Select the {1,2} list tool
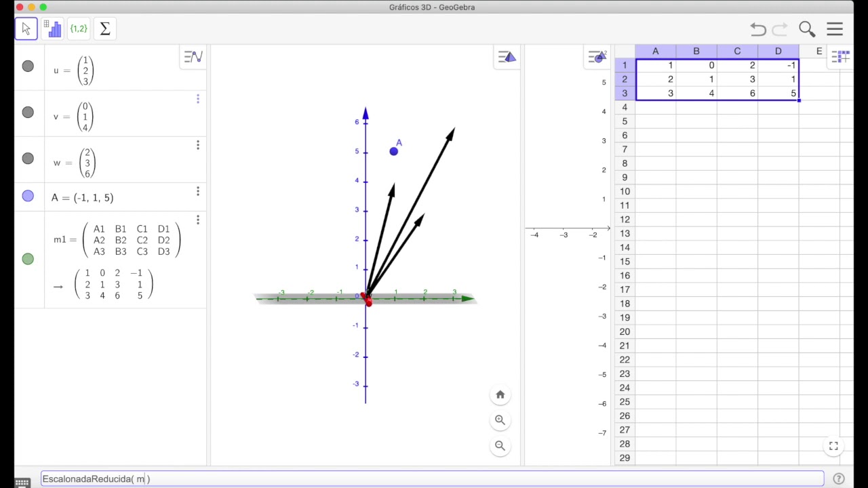 pyautogui.click(x=79, y=28)
